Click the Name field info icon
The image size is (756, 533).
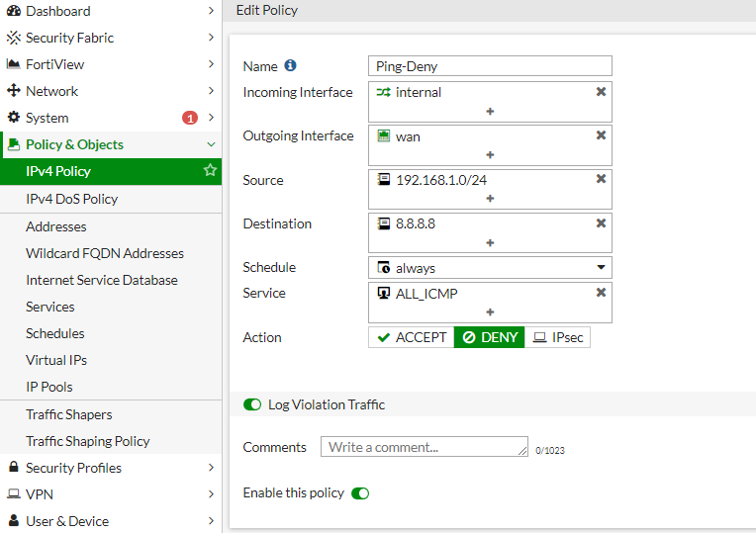290,65
